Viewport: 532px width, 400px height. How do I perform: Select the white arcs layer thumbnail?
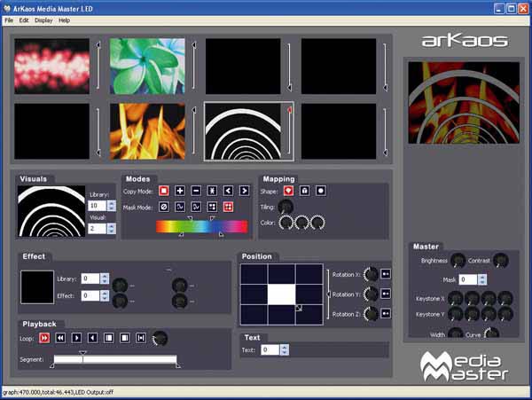tap(243, 131)
